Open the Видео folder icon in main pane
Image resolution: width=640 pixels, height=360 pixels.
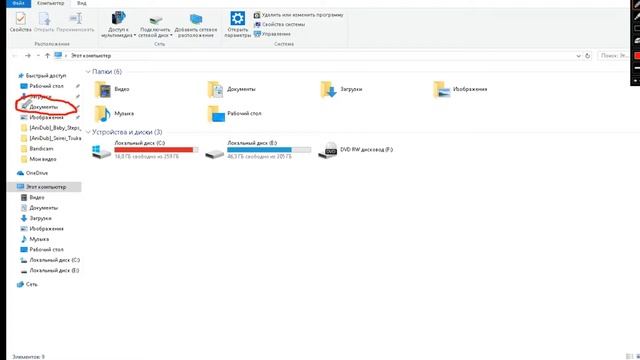103,89
